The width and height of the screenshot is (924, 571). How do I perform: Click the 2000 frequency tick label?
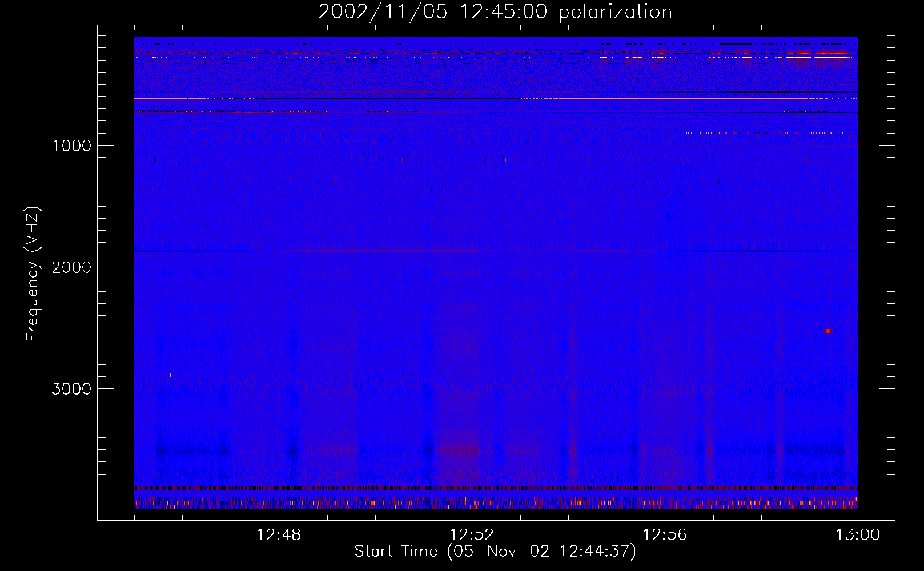71,267
